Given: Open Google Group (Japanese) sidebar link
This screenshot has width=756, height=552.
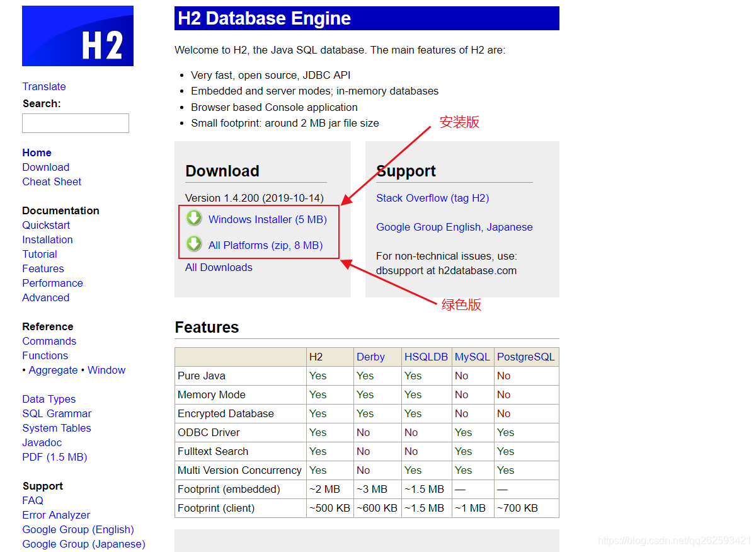Looking at the screenshot, I should point(84,544).
